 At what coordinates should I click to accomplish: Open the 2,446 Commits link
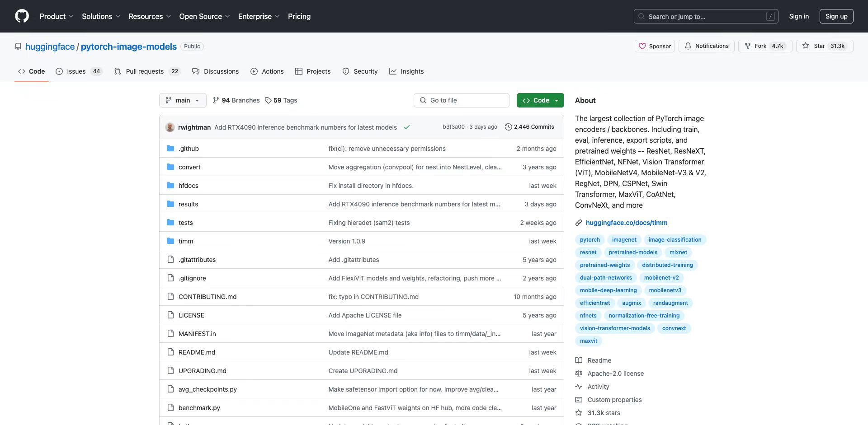[529, 127]
